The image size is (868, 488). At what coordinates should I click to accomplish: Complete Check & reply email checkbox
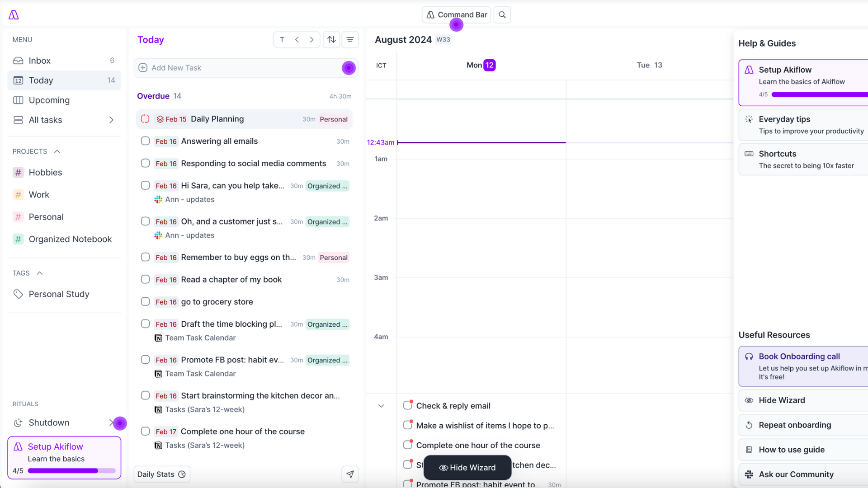click(407, 405)
